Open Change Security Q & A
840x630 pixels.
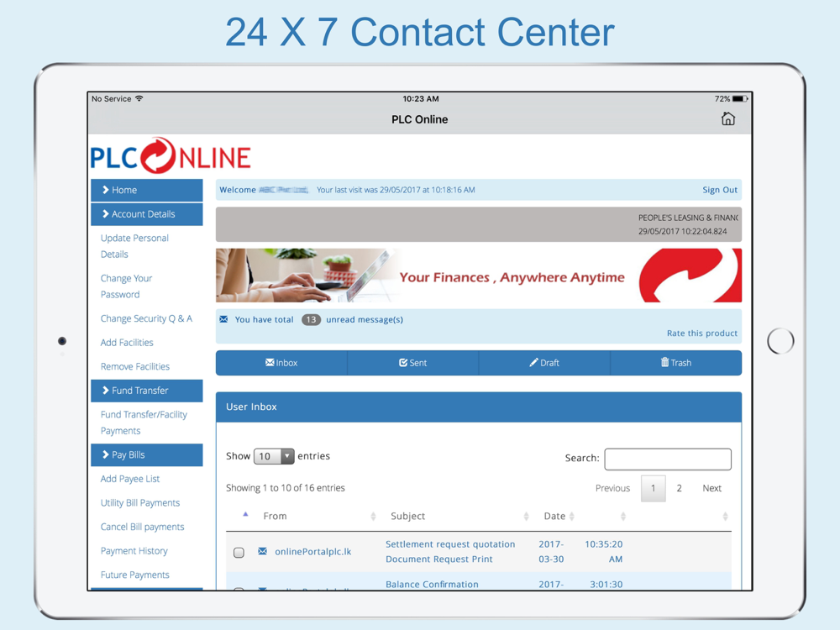pos(146,318)
